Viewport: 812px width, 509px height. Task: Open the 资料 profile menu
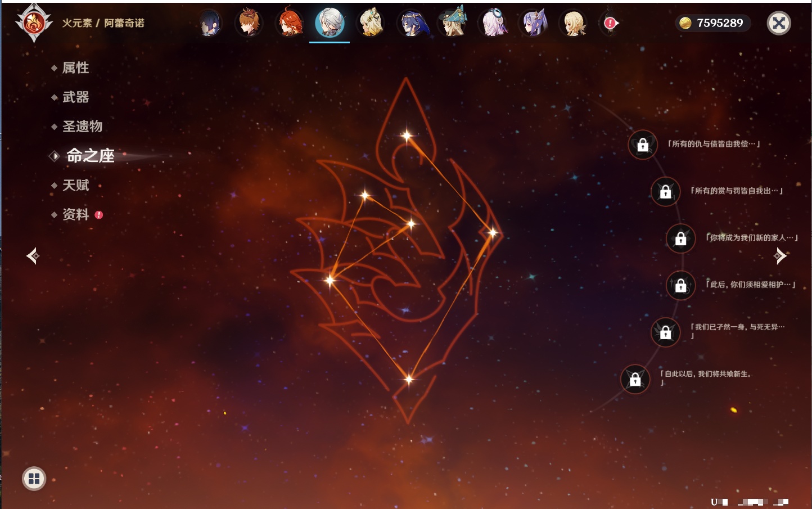(x=75, y=214)
